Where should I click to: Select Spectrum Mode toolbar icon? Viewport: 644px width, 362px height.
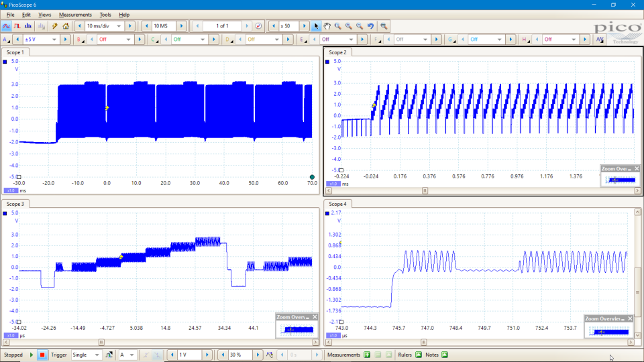(28, 26)
